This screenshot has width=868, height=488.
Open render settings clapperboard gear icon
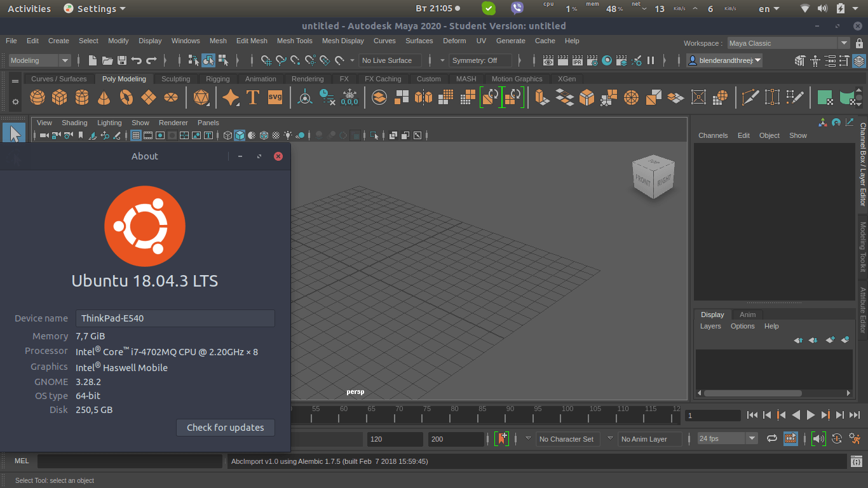[x=592, y=60]
